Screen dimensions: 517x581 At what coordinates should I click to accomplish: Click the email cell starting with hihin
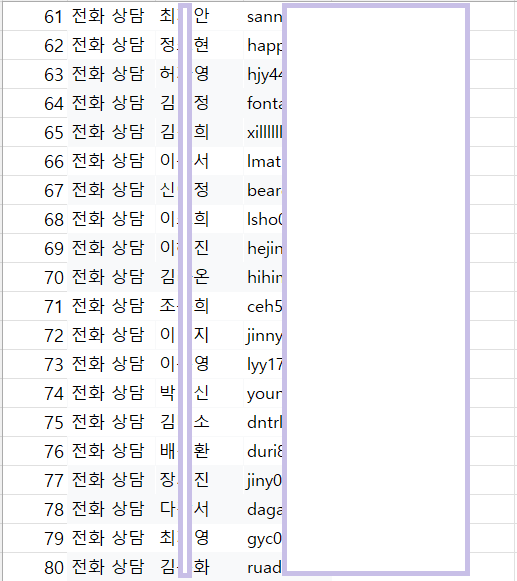pyautogui.click(x=264, y=277)
